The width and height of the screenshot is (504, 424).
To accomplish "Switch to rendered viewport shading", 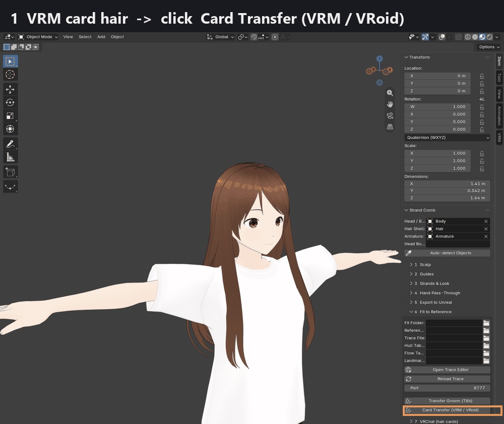I will point(489,37).
